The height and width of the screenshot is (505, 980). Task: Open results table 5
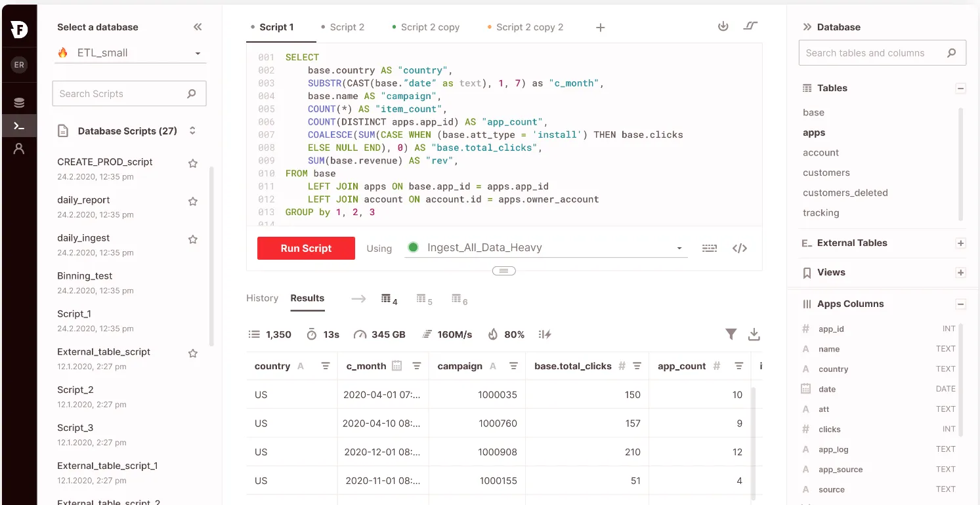[x=424, y=299]
